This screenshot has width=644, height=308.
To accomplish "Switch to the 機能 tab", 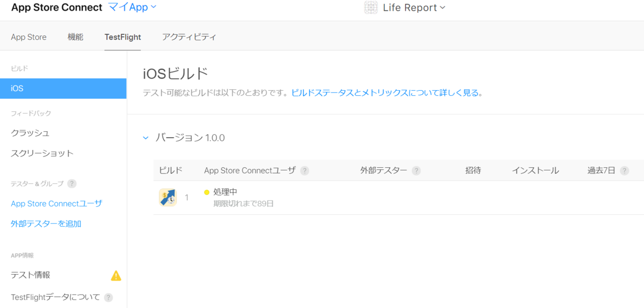I will 76,37.
